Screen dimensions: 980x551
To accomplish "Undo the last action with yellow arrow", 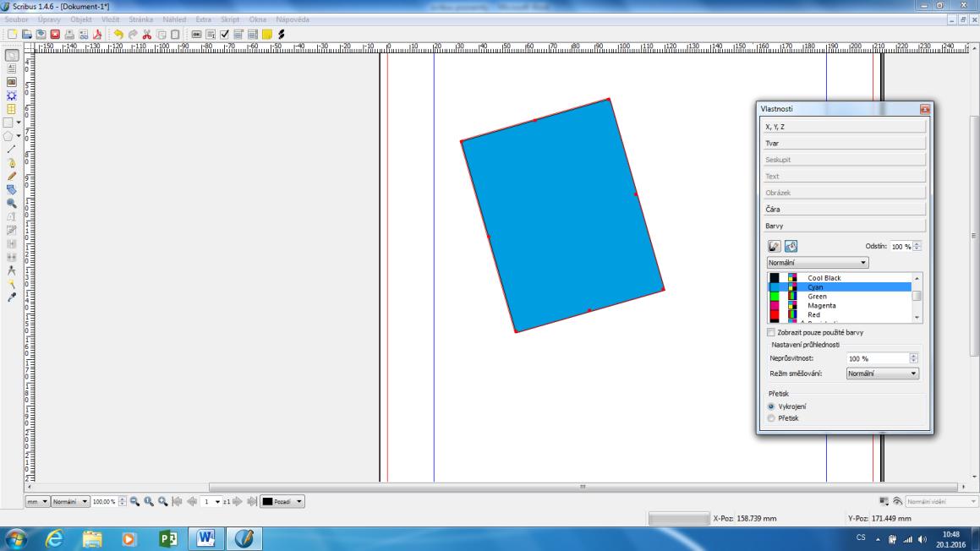I will pos(118,35).
